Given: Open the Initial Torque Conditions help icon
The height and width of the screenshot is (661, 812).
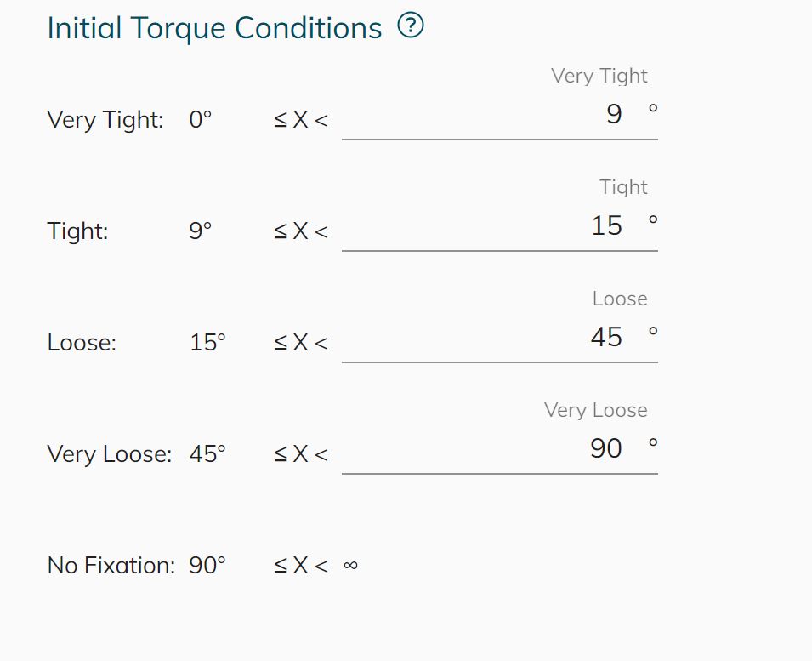Looking at the screenshot, I should click(411, 27).
